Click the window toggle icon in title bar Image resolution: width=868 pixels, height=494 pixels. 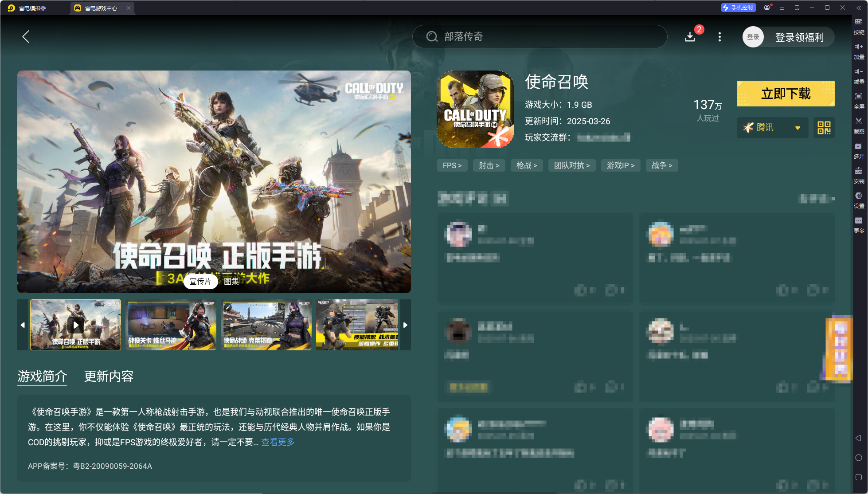click(x=797, y=8)
